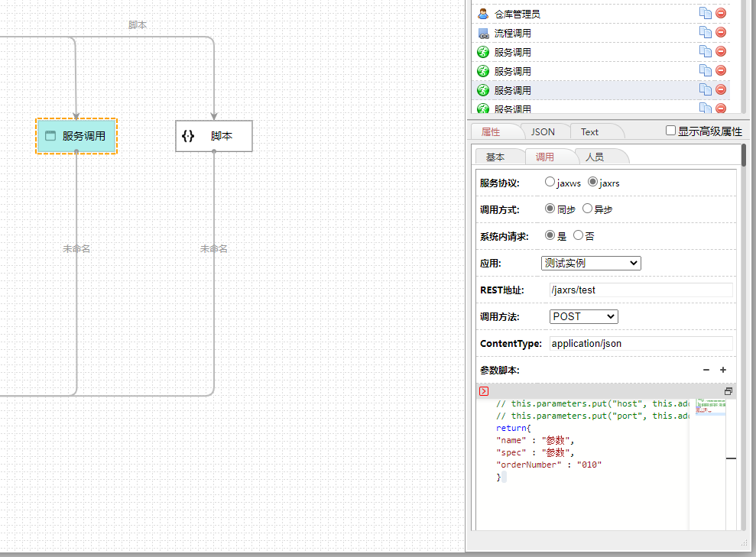This screenshot has height=557, width=756.
Task: Delete the 仓库管理员 activity
Action: (x=721, y=13)
